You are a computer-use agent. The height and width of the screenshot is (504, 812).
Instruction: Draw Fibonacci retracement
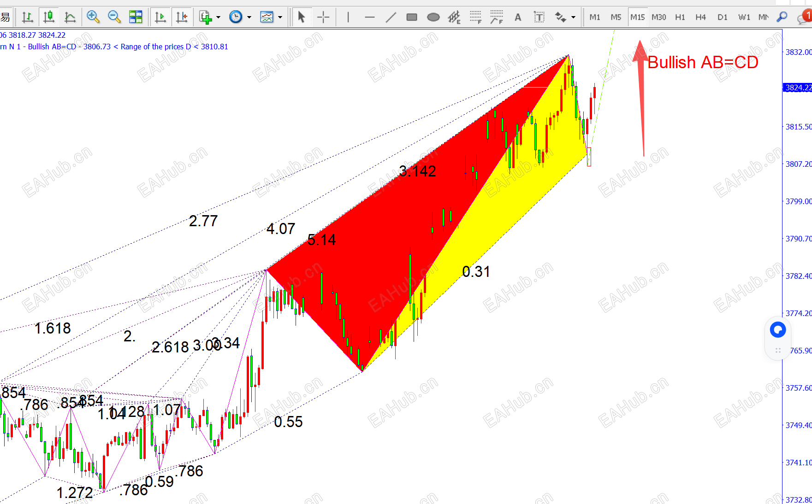pos(475,18)
